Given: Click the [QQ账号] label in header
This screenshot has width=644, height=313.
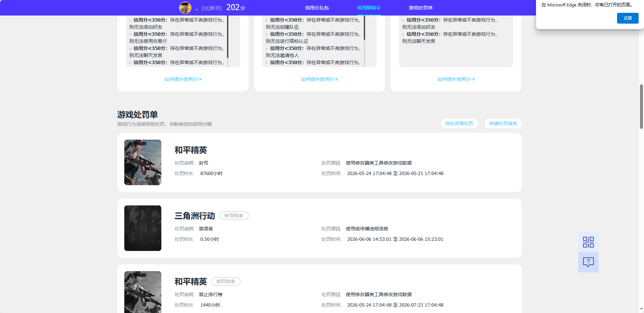Looking at the screenshot, I should [x=212, y=8].
